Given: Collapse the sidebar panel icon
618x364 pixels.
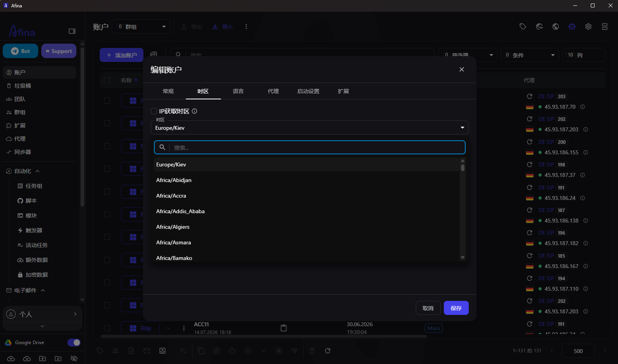Looking at the screenshot, I should pos(72,31).
